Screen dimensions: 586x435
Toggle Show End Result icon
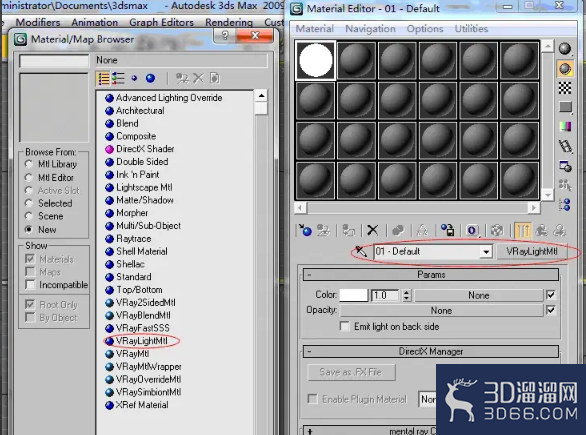click(522, 231)
